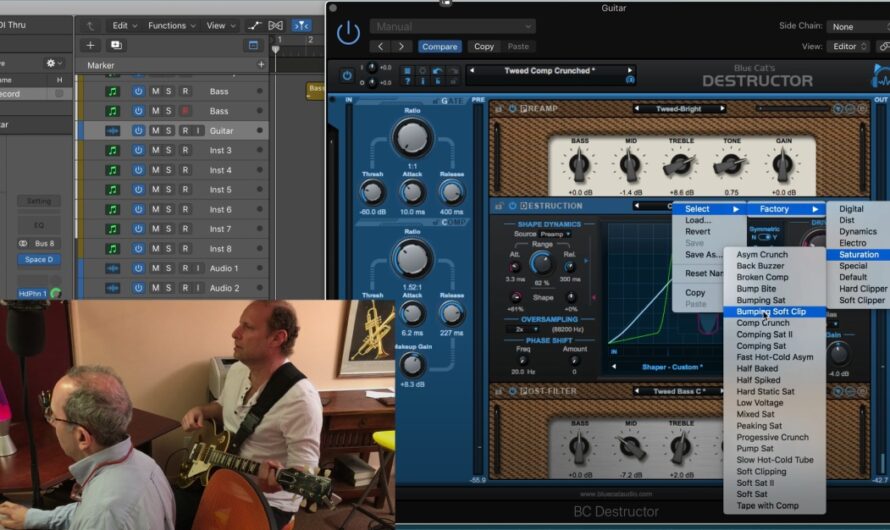Click the audio waveform icon on Guitar track
This screenshot has height=530, width=890.
point(112,131)
